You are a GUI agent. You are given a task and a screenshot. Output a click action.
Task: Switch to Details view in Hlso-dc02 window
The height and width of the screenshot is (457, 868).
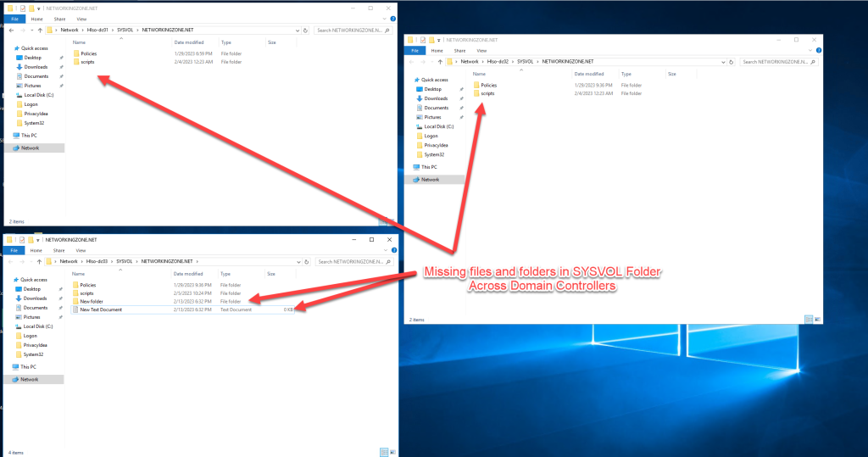click(x=809, y=320)
